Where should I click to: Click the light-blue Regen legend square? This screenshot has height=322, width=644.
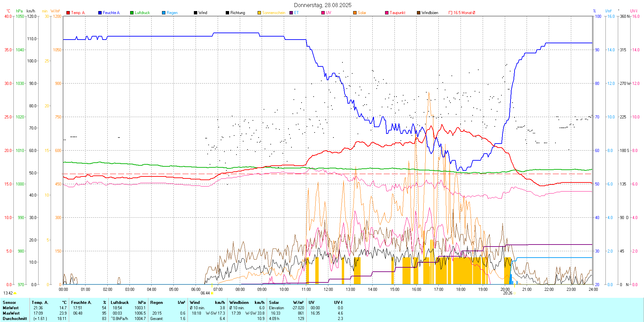point(164,13)
